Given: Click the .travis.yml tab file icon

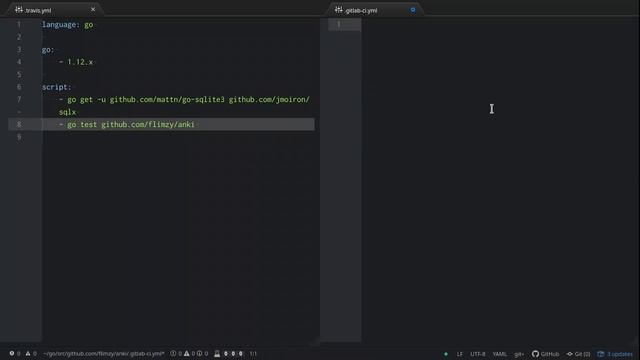Looking at the screenshot, I should (x=19, y=9).
